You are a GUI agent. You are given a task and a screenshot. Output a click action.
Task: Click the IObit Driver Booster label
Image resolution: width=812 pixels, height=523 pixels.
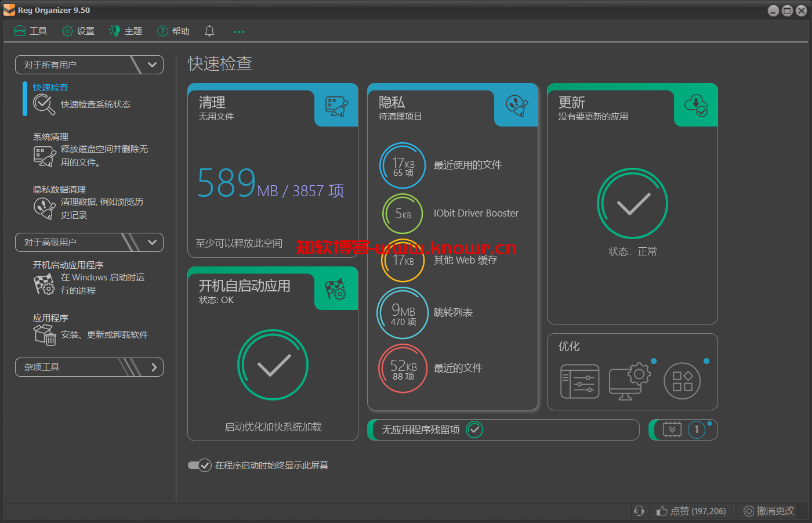tap(476, 213)
